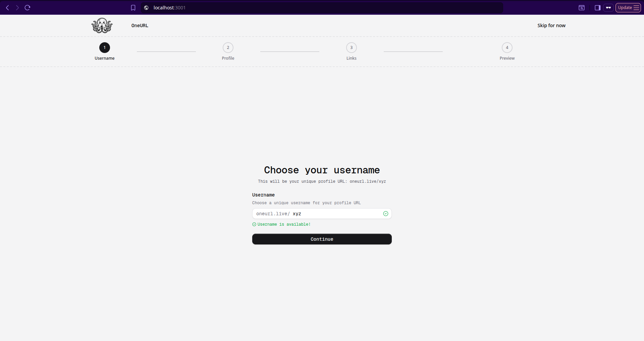Go back to the previous page

[7, 8]
